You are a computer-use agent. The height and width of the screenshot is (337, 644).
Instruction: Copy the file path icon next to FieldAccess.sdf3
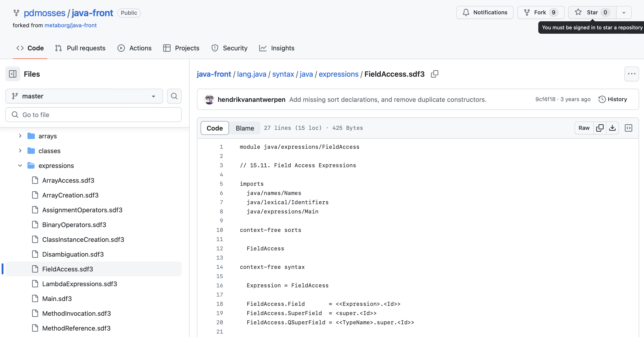(x=434, y=74)
